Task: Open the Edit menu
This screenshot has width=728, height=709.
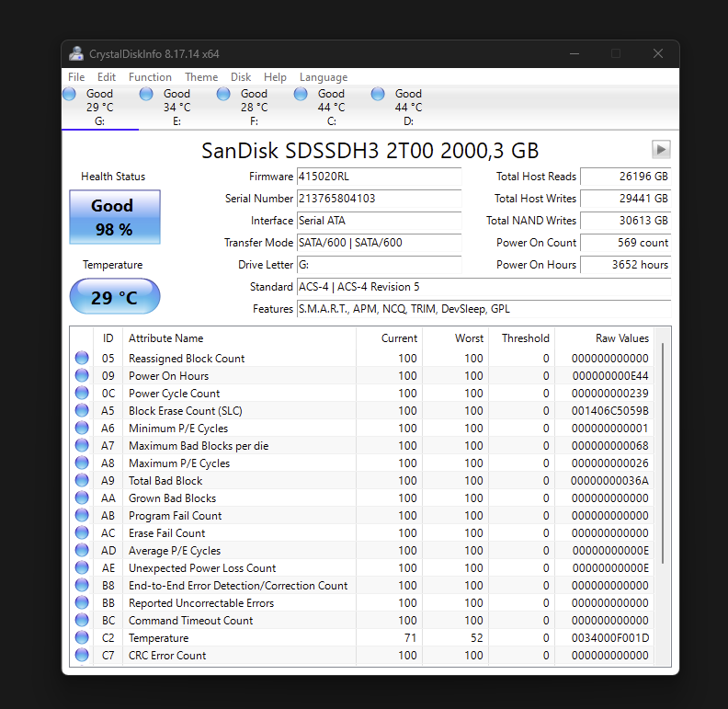Action: tap(107, 77)
